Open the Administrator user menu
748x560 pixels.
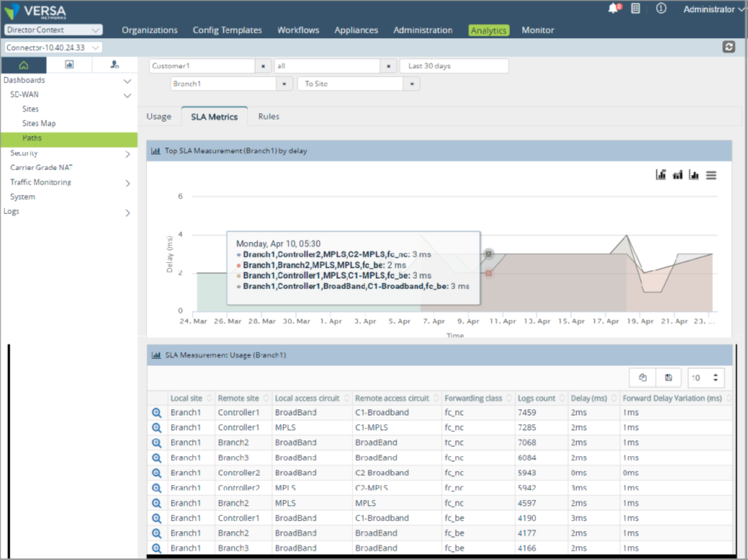pos(713,9)
